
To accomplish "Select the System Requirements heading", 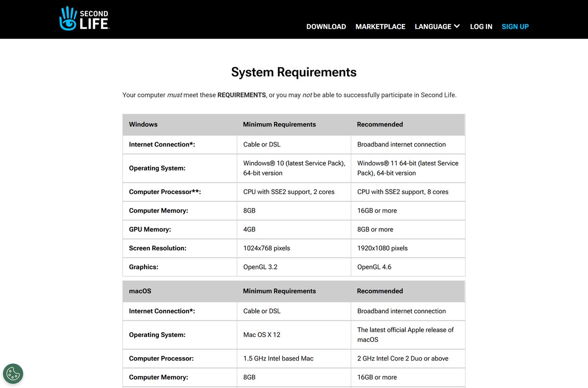I will (294, 72).
